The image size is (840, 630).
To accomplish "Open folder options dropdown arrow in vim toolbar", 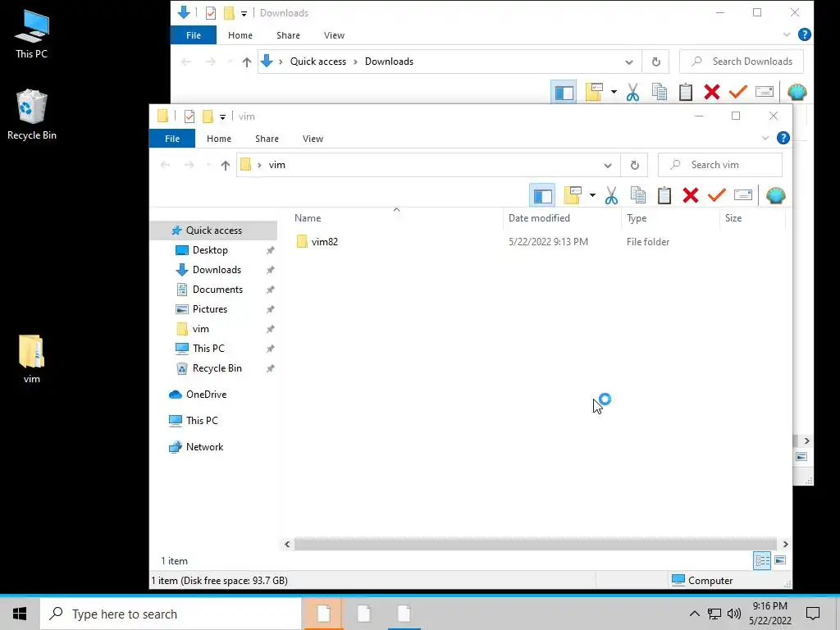I will 592,195.
